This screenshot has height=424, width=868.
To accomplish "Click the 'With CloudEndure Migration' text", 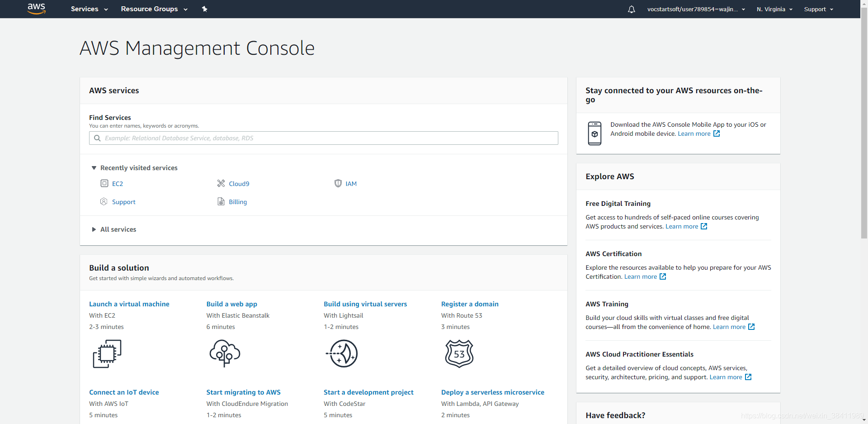I will click(x=247, y=404).
